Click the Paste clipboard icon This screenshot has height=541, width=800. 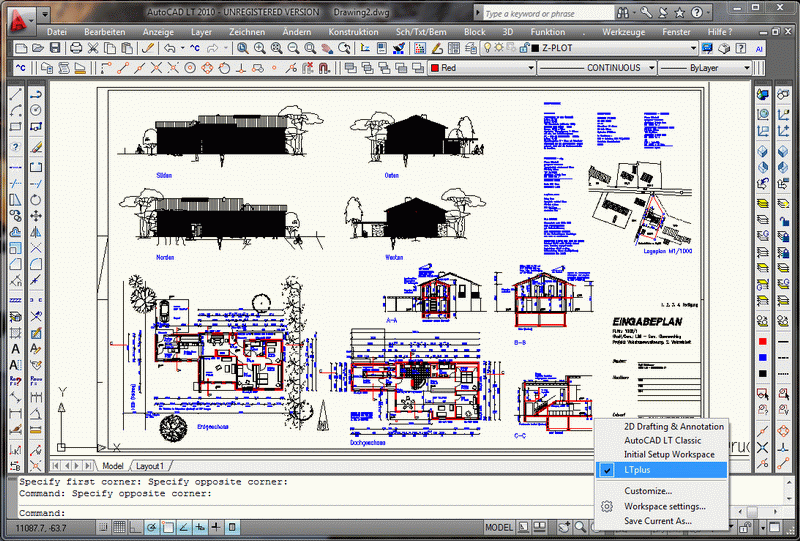pyautogui.click(x=127, y=48)
